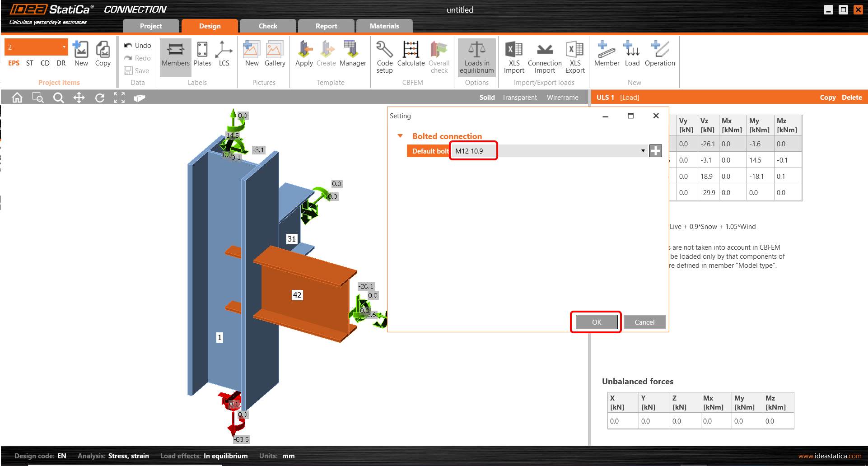Click the Connection Import icon

coord(545,49)
